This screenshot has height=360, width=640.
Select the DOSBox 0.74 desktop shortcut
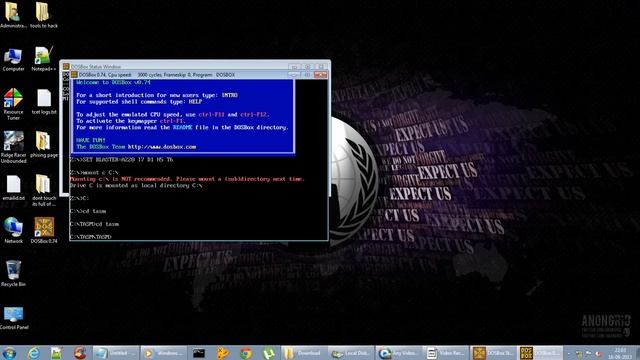pyautogui.click(x=44, y=231)
